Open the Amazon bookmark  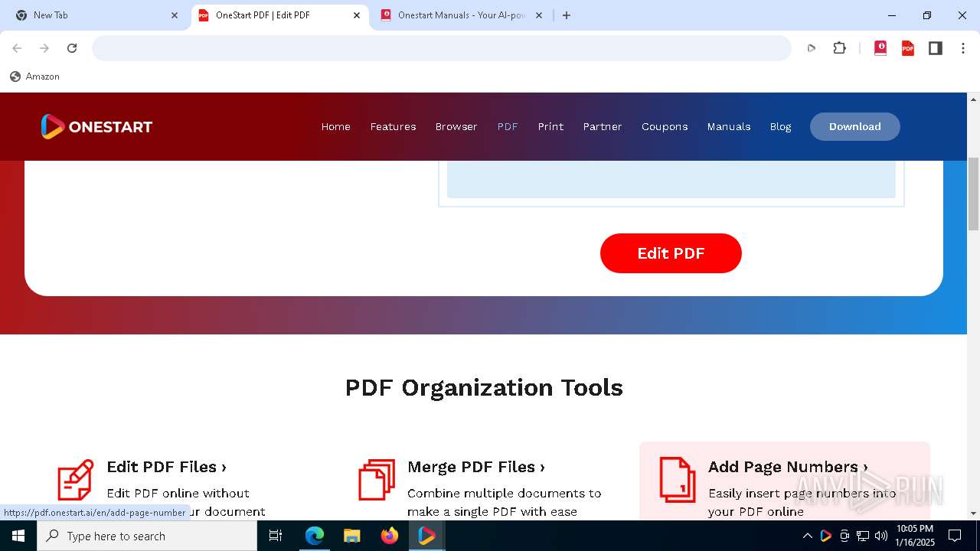pyautogui.click(x=34, y=77)
